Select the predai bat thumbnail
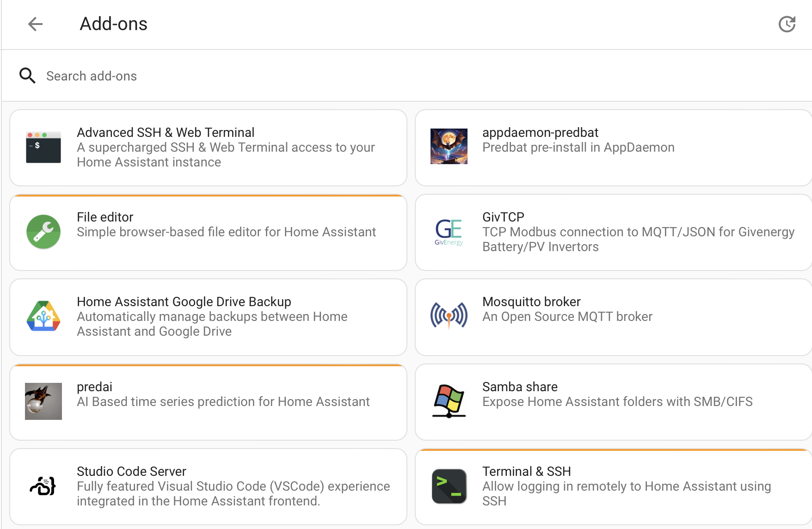 [x=43, y=401]
